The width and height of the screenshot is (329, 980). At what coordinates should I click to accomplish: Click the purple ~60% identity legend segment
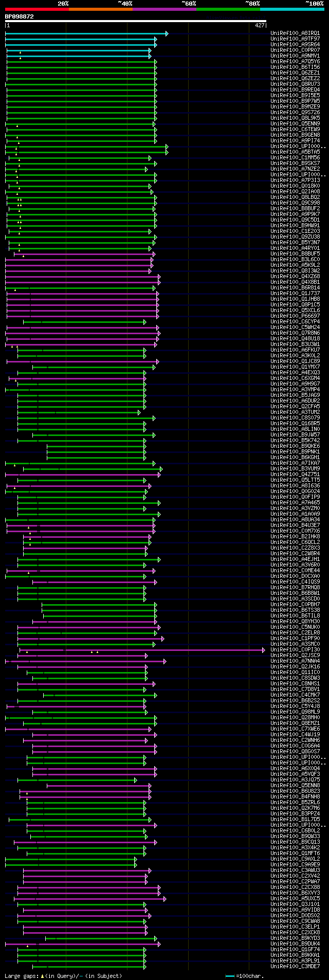tap(164, 9)
